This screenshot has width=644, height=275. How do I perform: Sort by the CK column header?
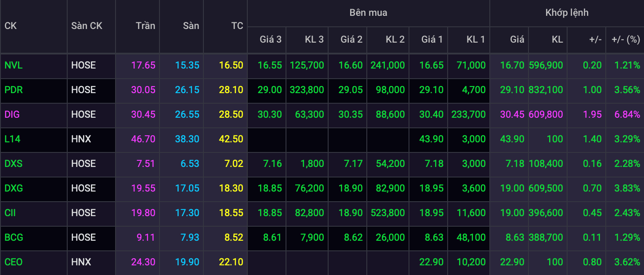point(11,26)
